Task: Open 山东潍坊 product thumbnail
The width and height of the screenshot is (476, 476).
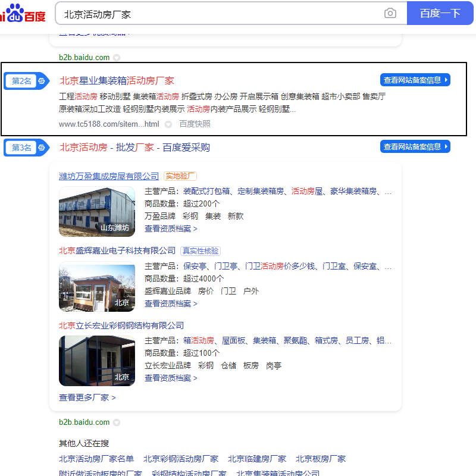Action: coord(97,212)
